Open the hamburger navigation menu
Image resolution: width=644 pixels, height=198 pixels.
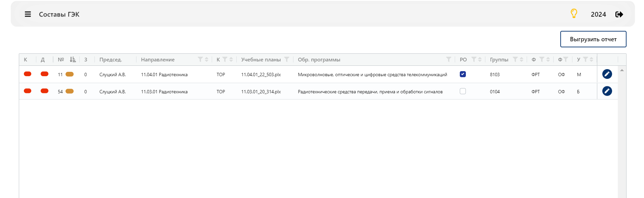click(28, 14)
